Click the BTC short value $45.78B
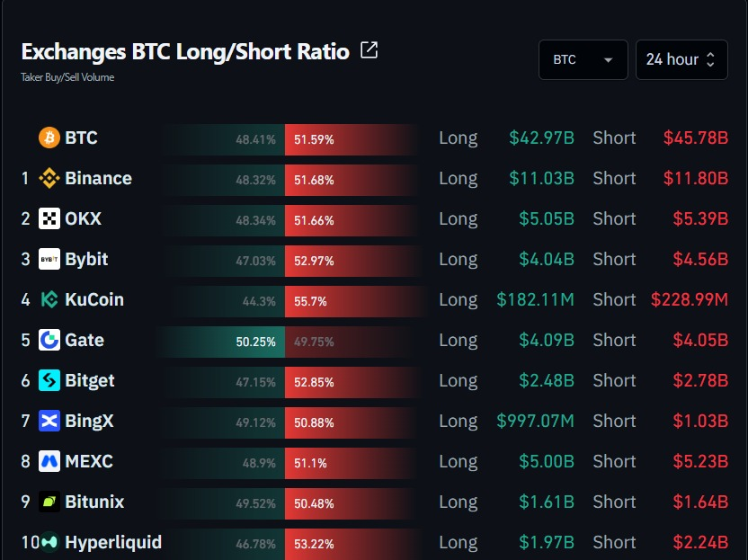The width and height of the screenshot is (748, 560). pyautogui.click(x=696, y=138)
